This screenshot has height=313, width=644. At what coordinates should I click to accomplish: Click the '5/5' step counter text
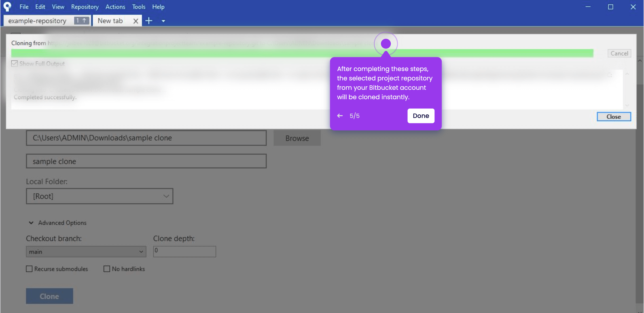tap(354, 116)
